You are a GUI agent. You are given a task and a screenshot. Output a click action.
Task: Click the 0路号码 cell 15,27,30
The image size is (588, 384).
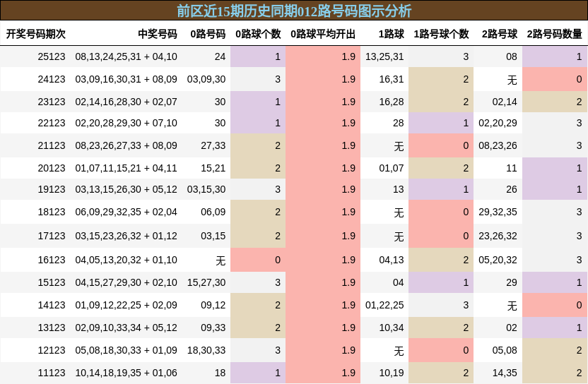pyautogui.click(x=206, y=282)
